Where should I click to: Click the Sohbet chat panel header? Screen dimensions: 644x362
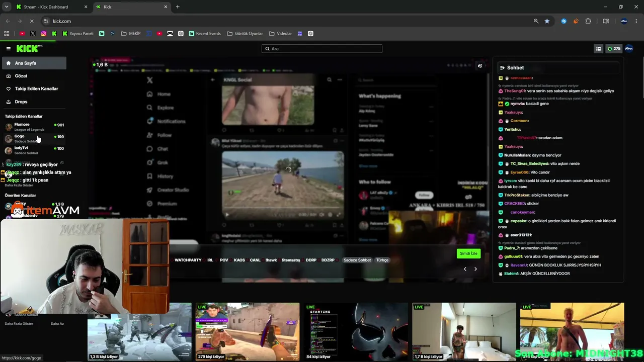tap(558, 67)
